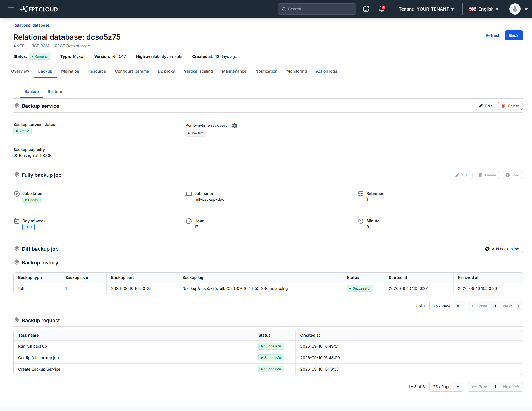Click the Job status target icon
Viewport: 532px width, 411px height.
17,194
